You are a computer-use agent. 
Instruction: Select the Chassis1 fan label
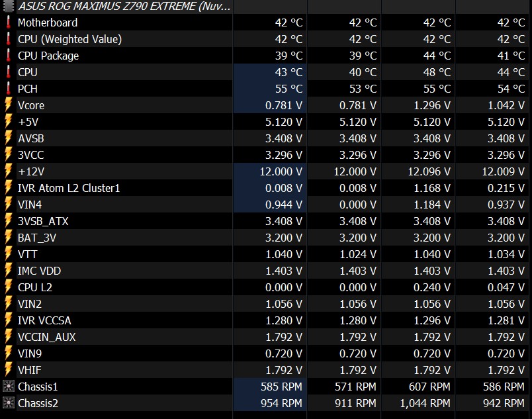click(x=38, y=387)
